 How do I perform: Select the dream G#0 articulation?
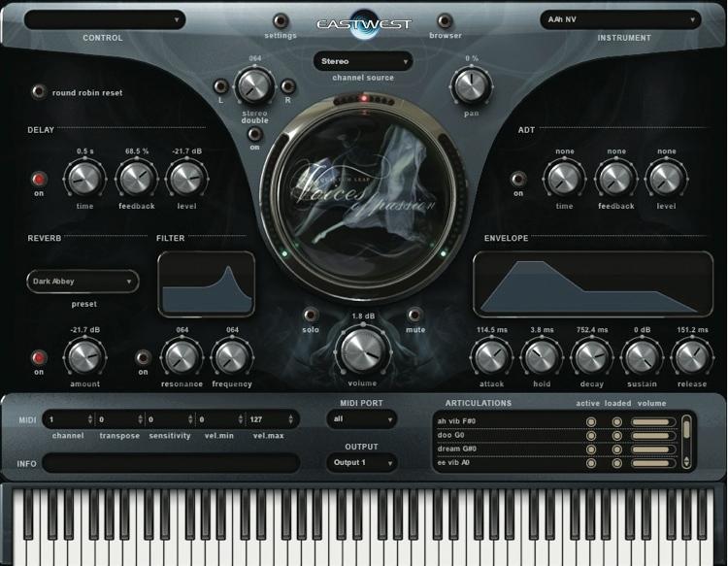(x=457, y=449)
